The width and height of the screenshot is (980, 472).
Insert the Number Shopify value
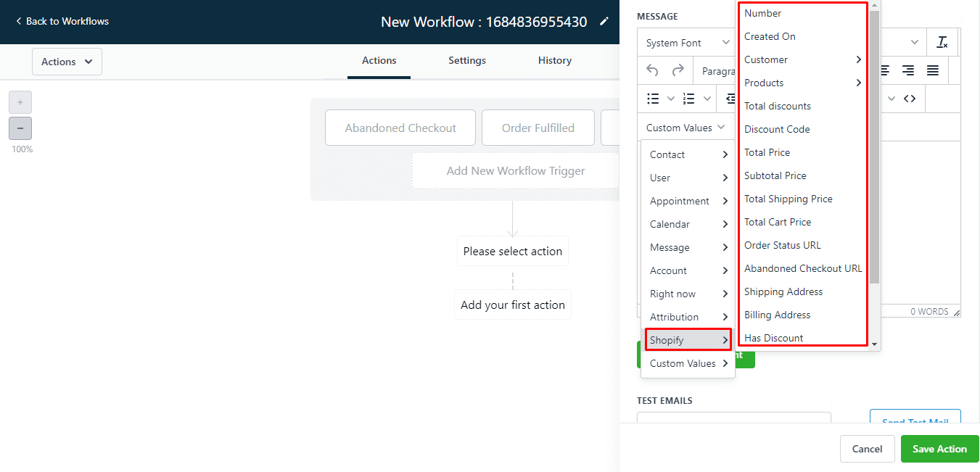[x=802, y=13]
